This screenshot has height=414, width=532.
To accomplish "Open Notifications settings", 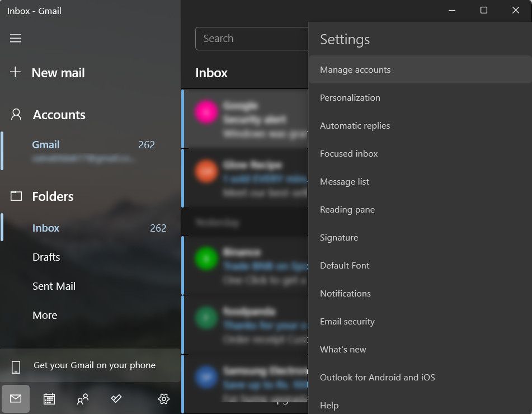I will 420,293.
